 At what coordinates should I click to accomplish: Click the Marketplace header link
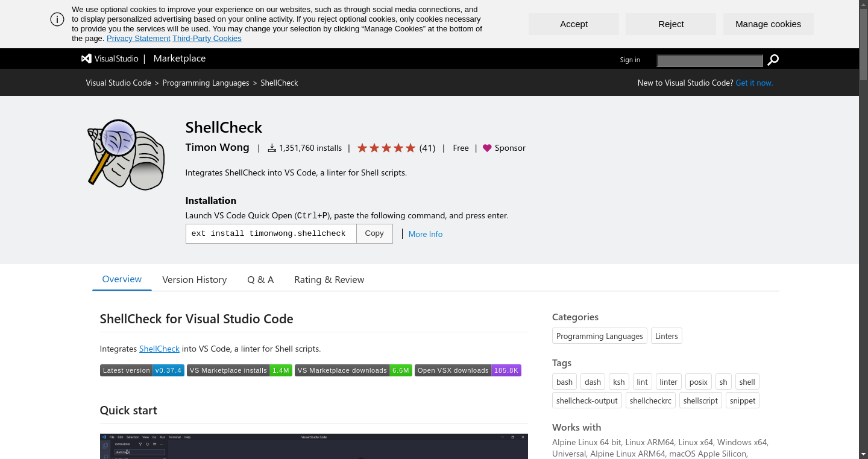tap(180, 59)
